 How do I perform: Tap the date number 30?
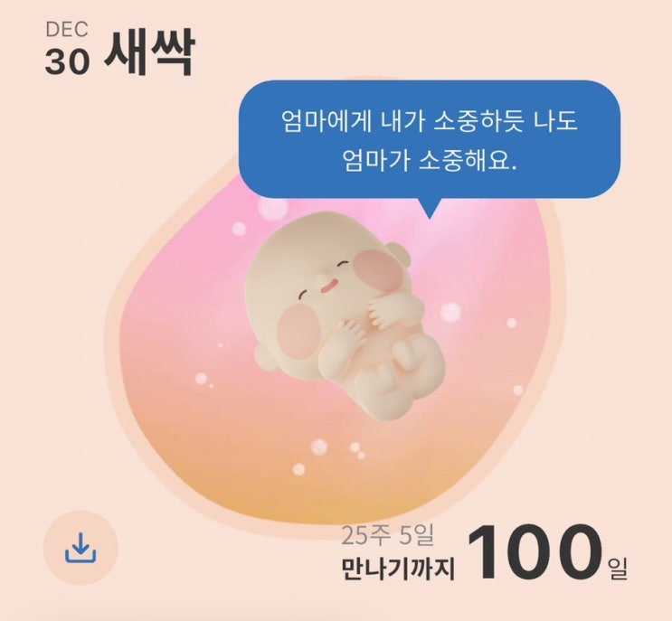click(67, 61)
